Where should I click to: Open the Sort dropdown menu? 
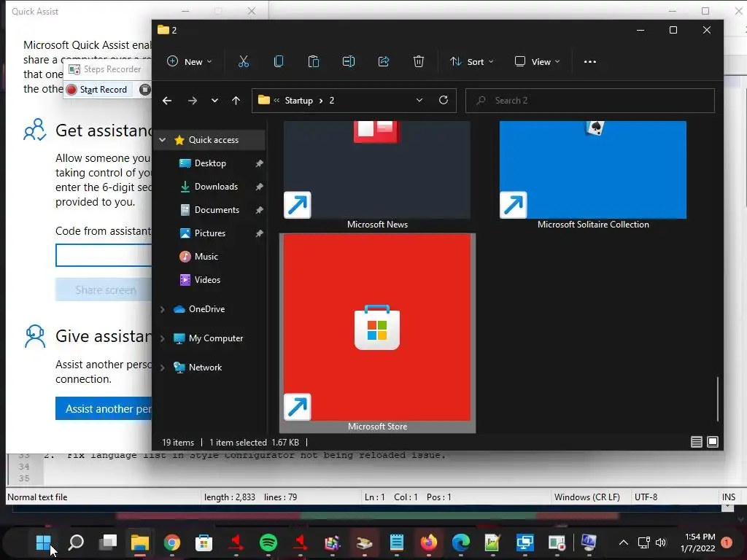coord(472,61)
